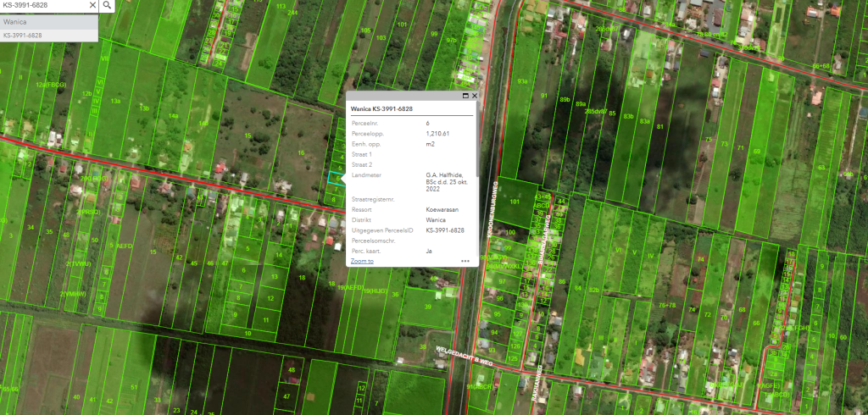868x415 pixels.
Task: Select parcel 93a on the map
Action: 523,81
